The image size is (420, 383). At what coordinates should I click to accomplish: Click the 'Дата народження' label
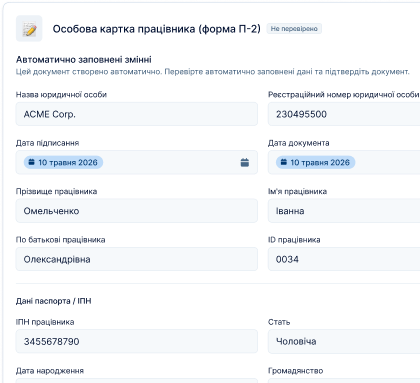pyautogui.click(x=50, y=371)
